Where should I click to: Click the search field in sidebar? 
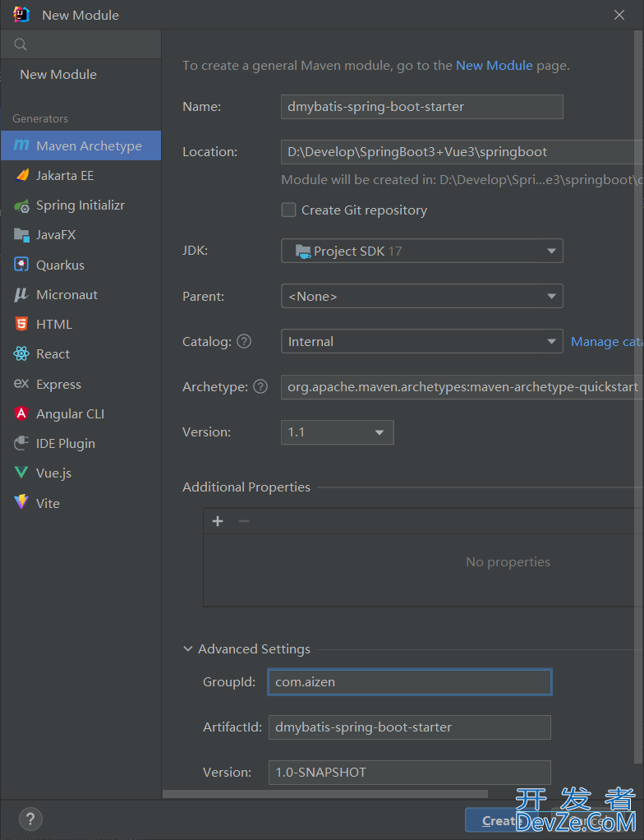click(x=80, y=44)
